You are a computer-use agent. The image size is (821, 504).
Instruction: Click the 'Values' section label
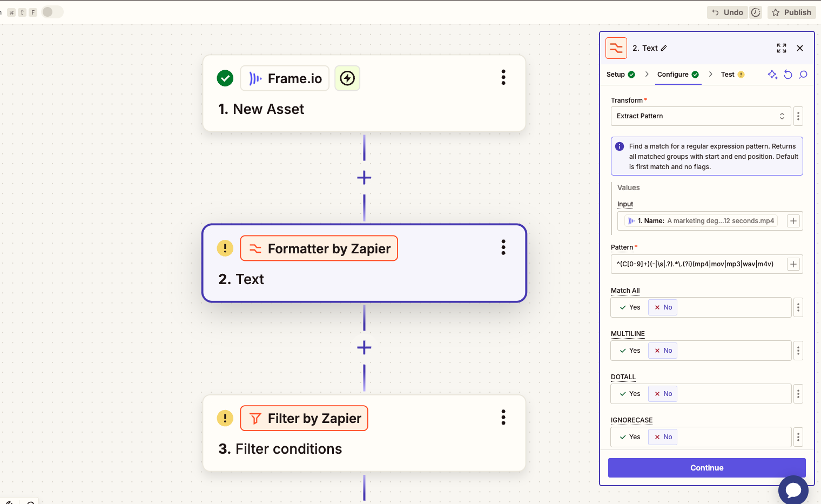[629, 187]
